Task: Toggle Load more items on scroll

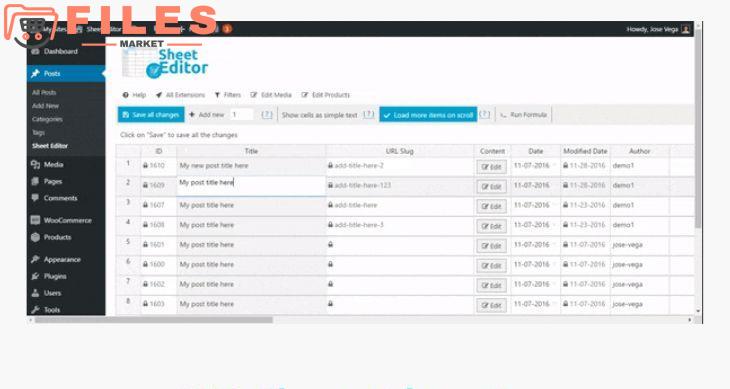Action: 428,115
